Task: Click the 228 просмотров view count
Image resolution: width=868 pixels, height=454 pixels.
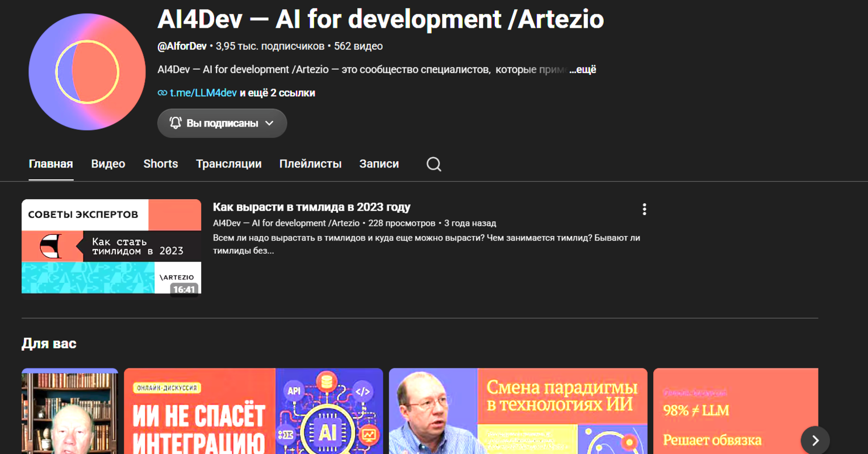Action: pos(402,223)
